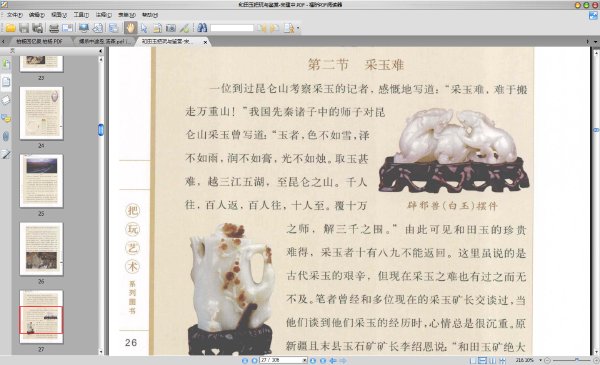
Task: Select the Hand tool
Action: 130,28
